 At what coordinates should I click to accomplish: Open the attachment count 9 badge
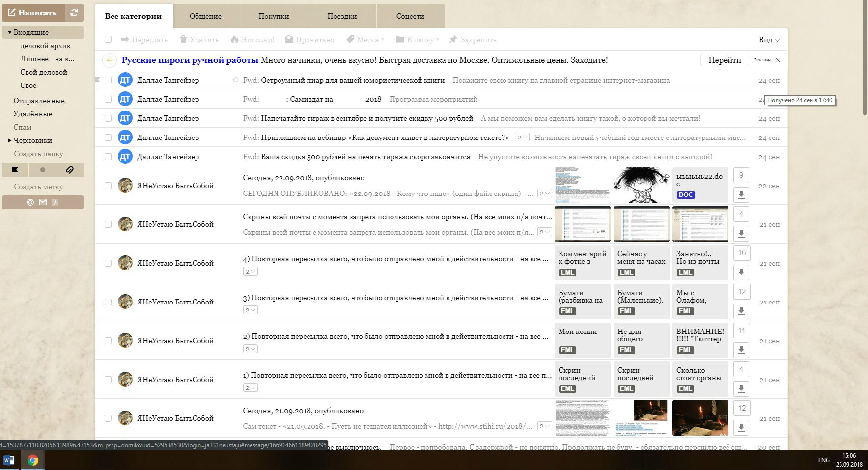point(741,175)
